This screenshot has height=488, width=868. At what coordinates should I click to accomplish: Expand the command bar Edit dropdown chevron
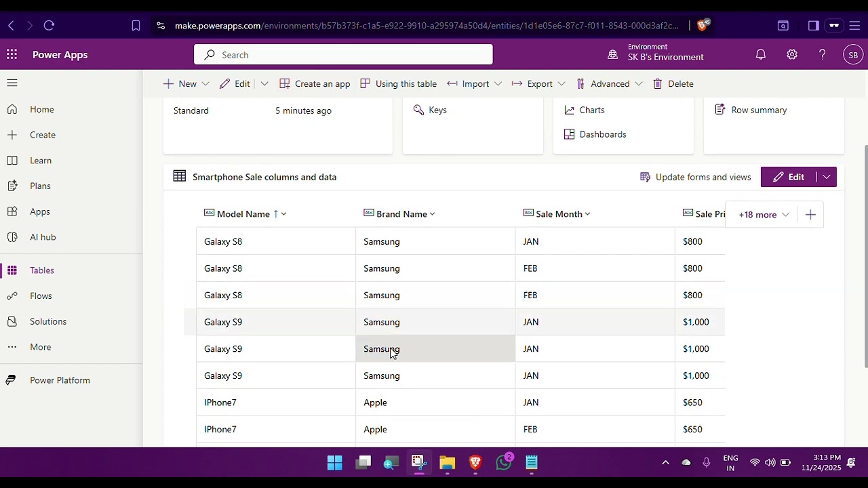pos(264,84)
